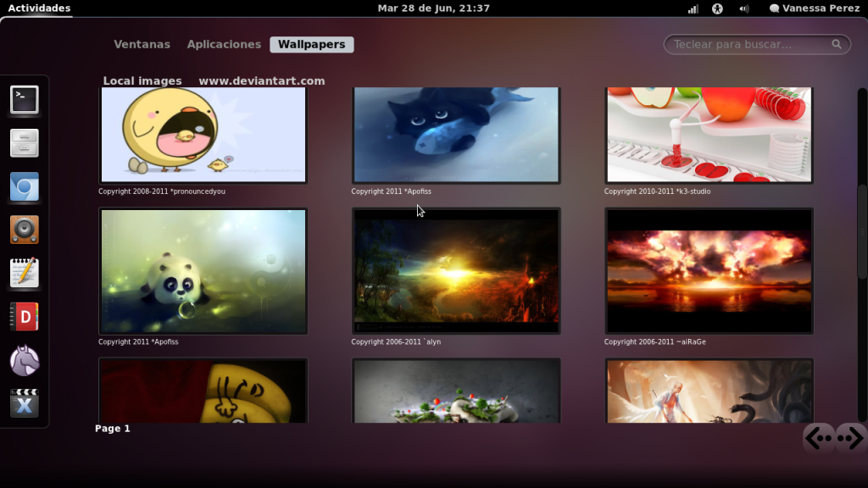This screenshot has height=488, width=868.
Task: Open the clapperboard X video icon
Action: click(x=25, y=403)
